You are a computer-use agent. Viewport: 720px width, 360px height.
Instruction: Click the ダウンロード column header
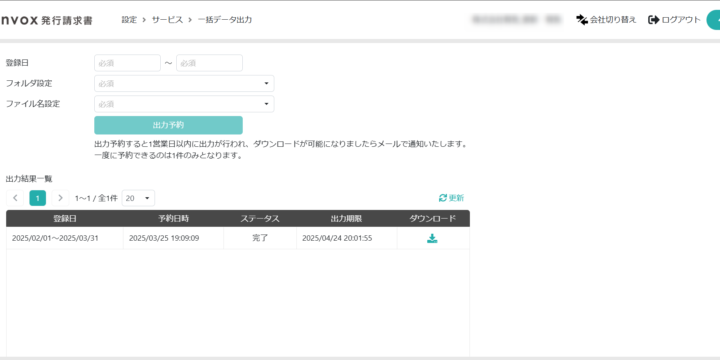coord(433,219)
